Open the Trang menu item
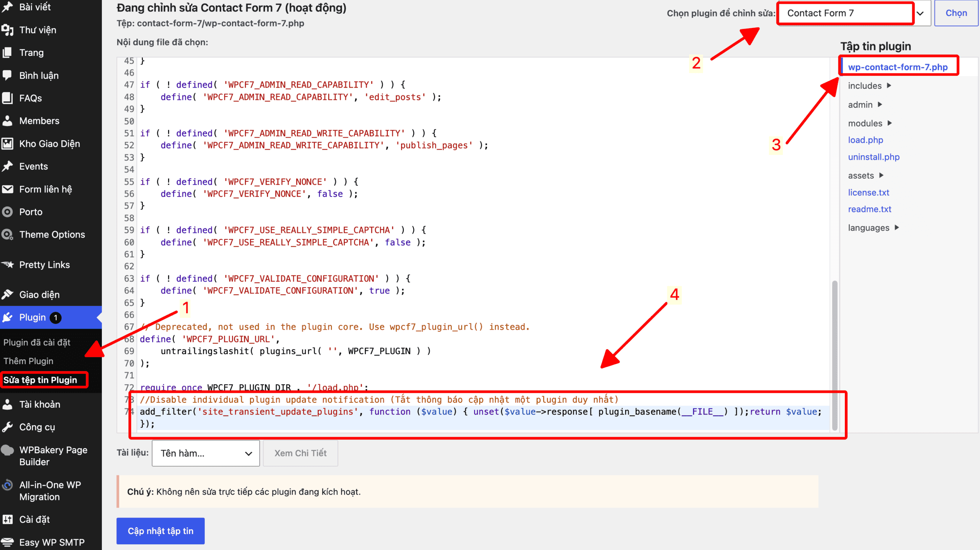 pos(31,52)
